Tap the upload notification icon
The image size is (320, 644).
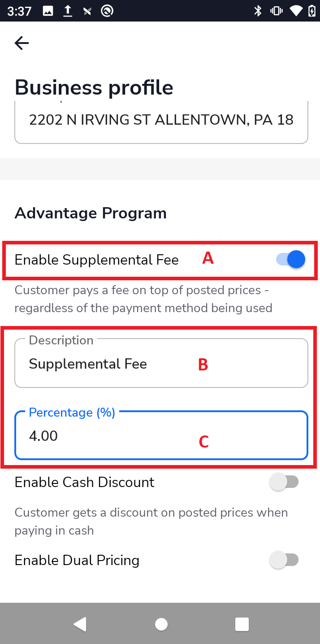click(68, 11)
